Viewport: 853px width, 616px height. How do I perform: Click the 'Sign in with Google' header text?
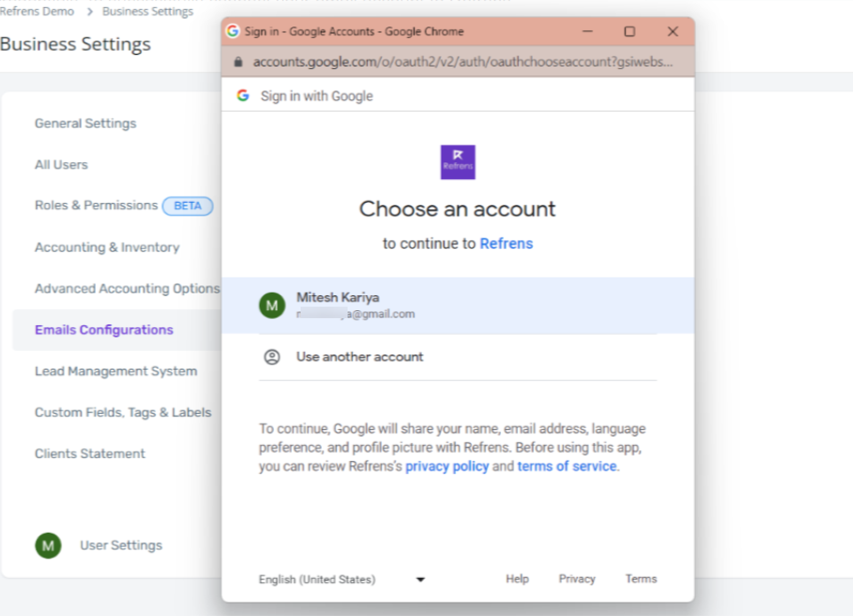click(317, 97)
